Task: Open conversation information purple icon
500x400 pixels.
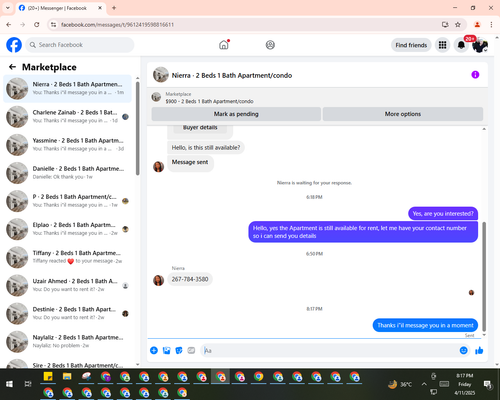Action: click(475, 75)
